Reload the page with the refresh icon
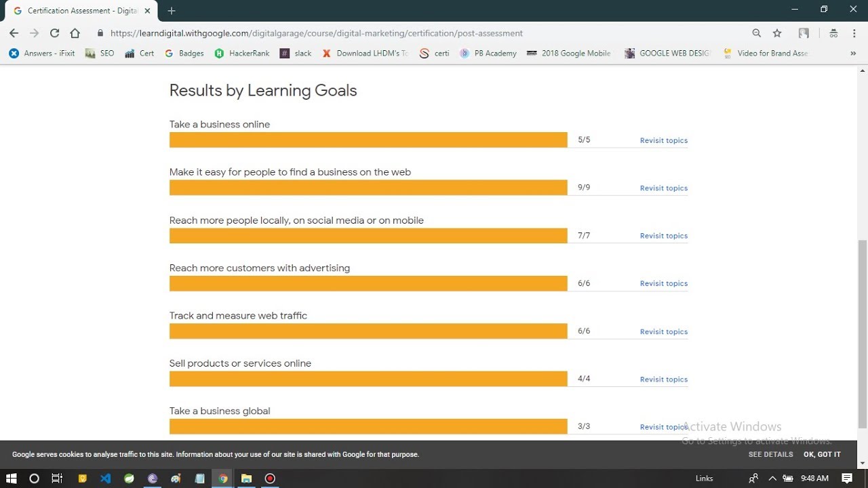The image size is (868, 488). [x=54, y=33]
